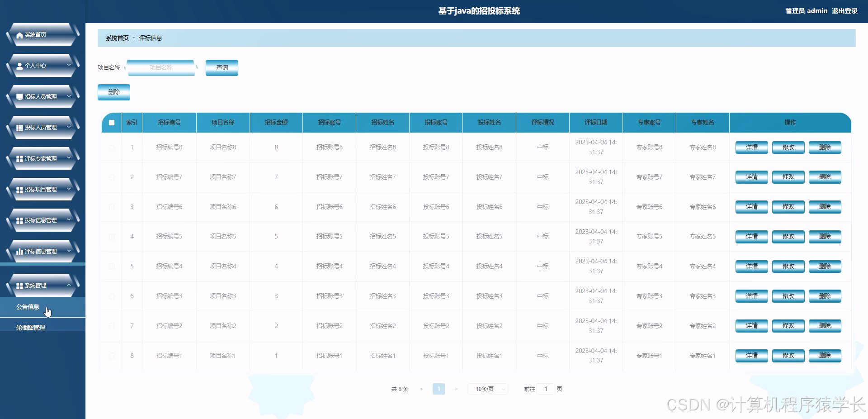Expand the 评标信息管理 menu chevron
This screenshot has width=868, height=419.
(69, 251)
